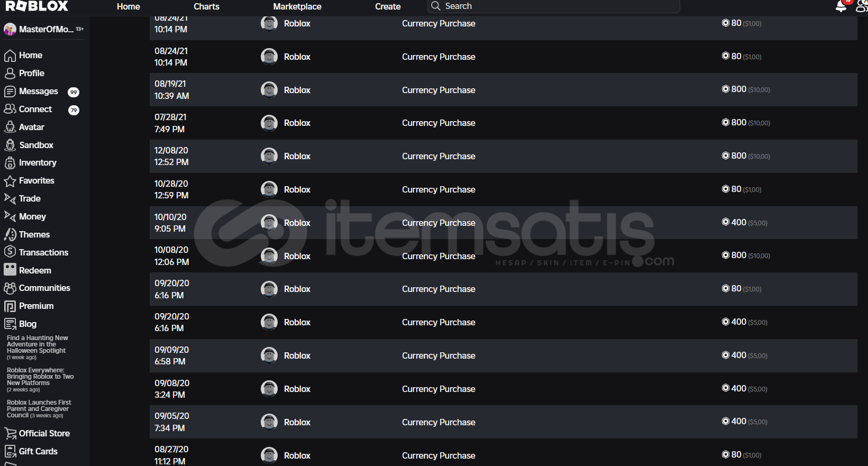The height and width of the screenshot is (466, 868).
Task: Open 'Roblox Launches First Parent' blog post
Action: (39, 409)
